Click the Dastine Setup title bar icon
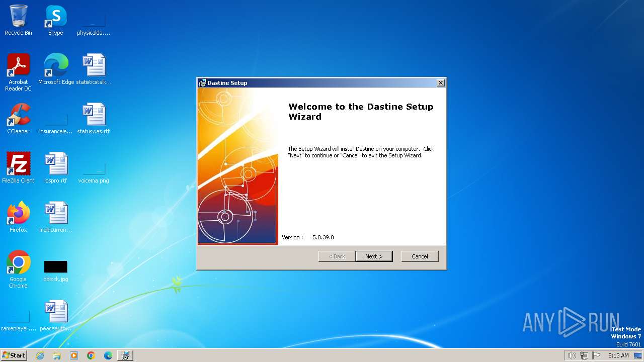644x362 pixels. click(x=202, y=83)
